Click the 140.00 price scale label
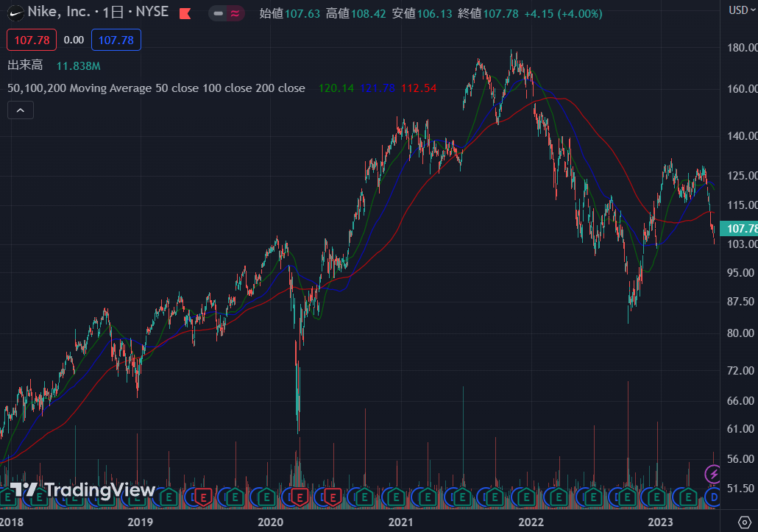Image resolution: width=758 pixels, height=532 pixels. [742, 136]
